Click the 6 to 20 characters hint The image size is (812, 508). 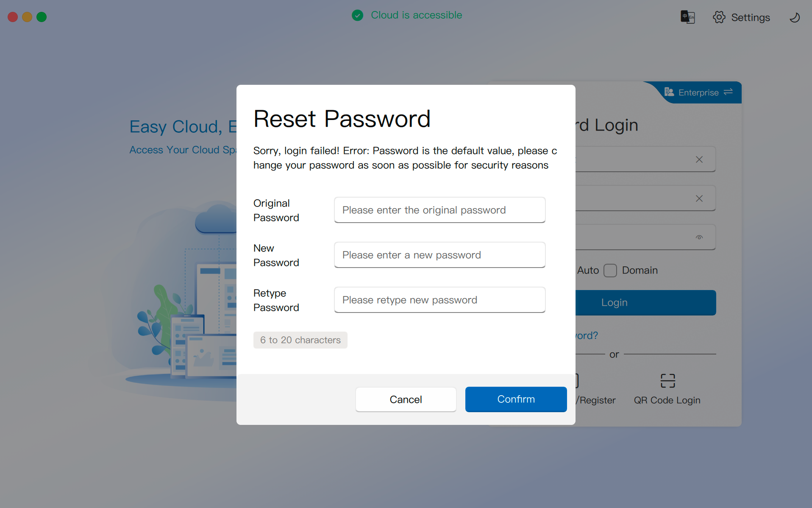[x=300, y=340]
